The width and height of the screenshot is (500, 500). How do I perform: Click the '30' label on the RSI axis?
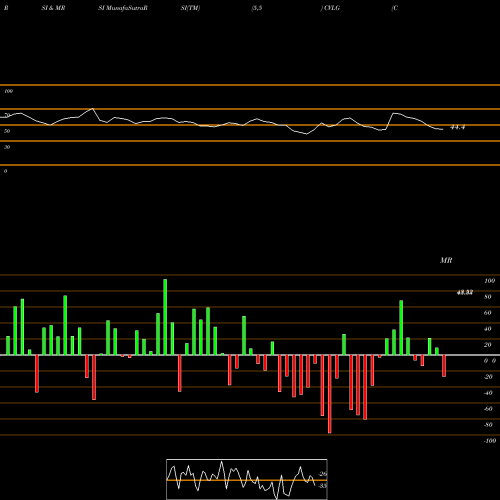[7, 147]
